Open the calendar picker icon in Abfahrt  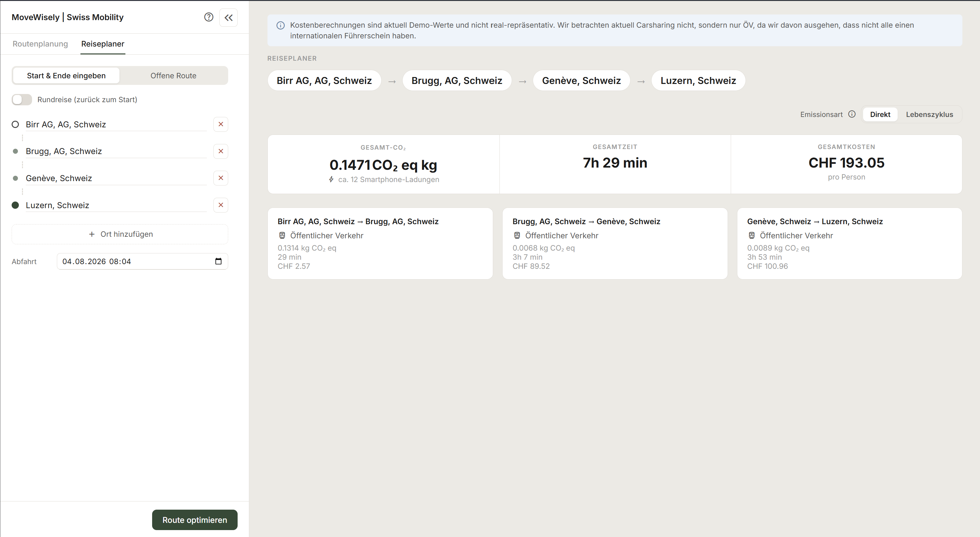coord(218,262)
